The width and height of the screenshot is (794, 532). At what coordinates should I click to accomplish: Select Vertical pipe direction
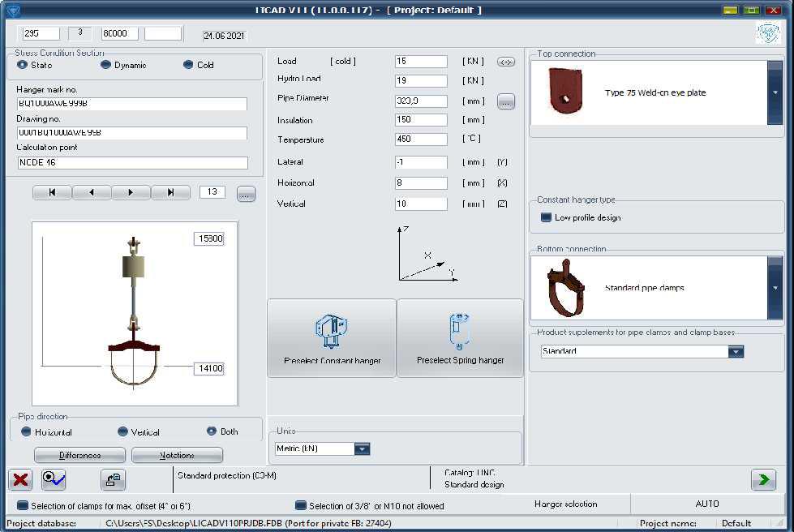point(122,431)
